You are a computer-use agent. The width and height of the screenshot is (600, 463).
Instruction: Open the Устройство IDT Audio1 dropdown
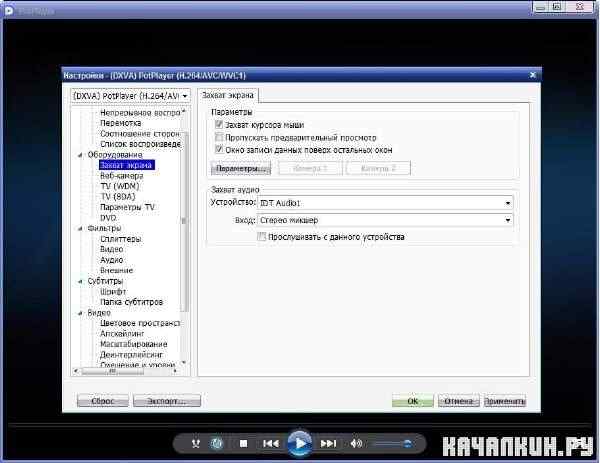coord(385,203)
